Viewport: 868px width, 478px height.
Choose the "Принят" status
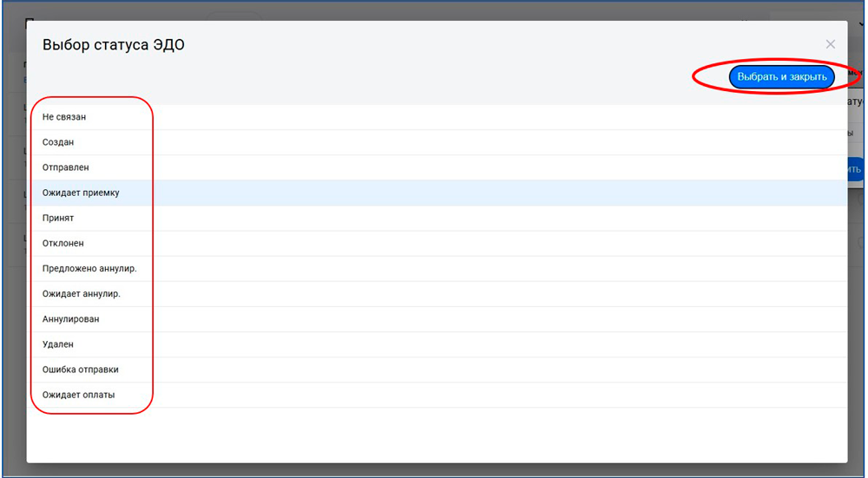click(x=58, y=218)
